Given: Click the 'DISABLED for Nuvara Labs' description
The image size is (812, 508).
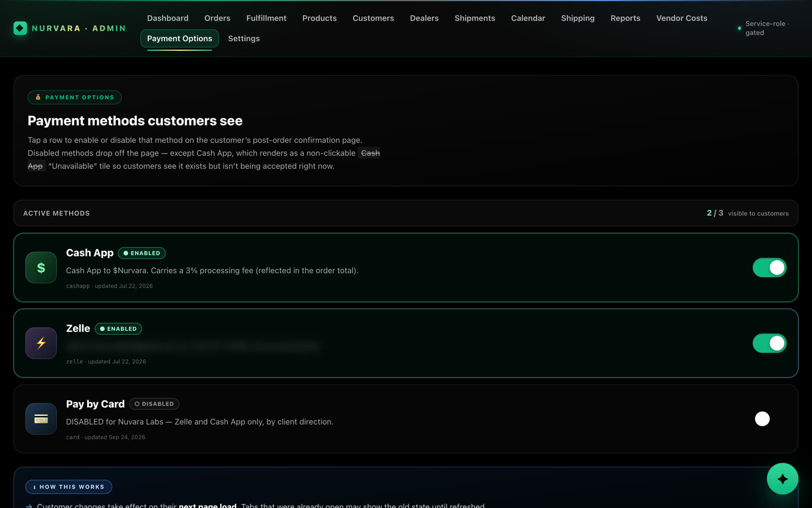Looking at the screenshot, I should 199,422.
